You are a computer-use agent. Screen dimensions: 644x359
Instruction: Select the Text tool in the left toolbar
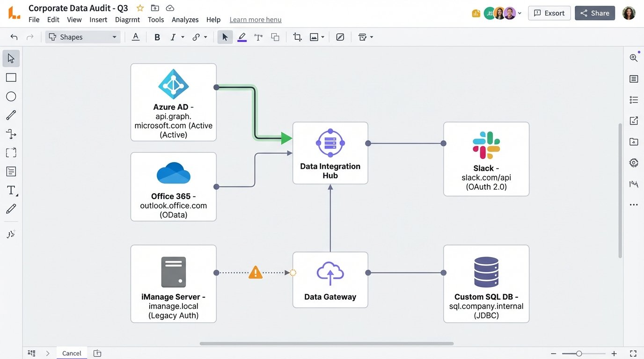pyautogui.click(x=11, y=190)
